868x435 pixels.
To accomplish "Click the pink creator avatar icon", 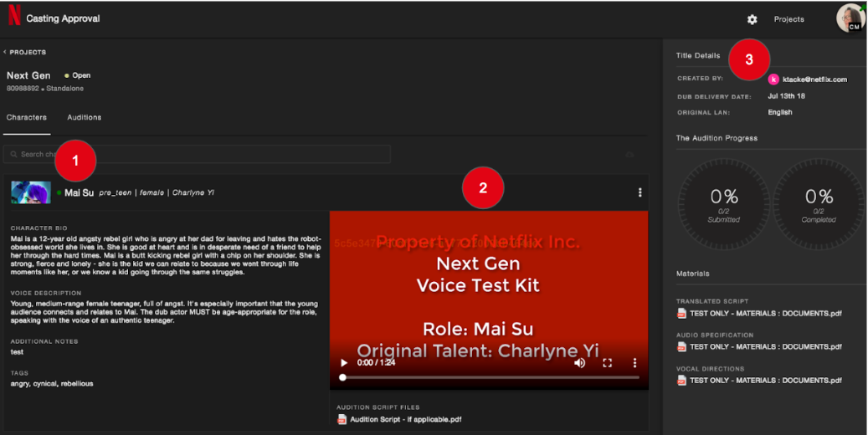I will click(773, 79).
